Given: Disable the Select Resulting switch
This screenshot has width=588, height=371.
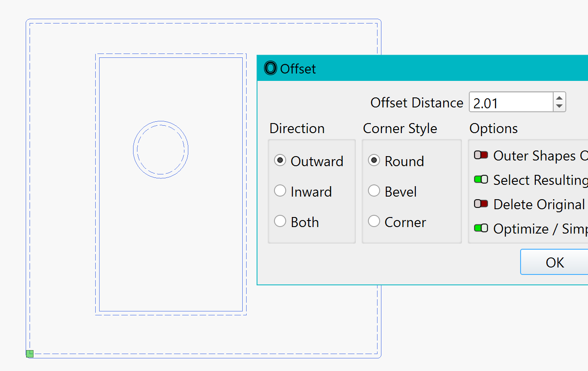Looking at the screenshot, I should pyautogui.click(x=481, y=180).
